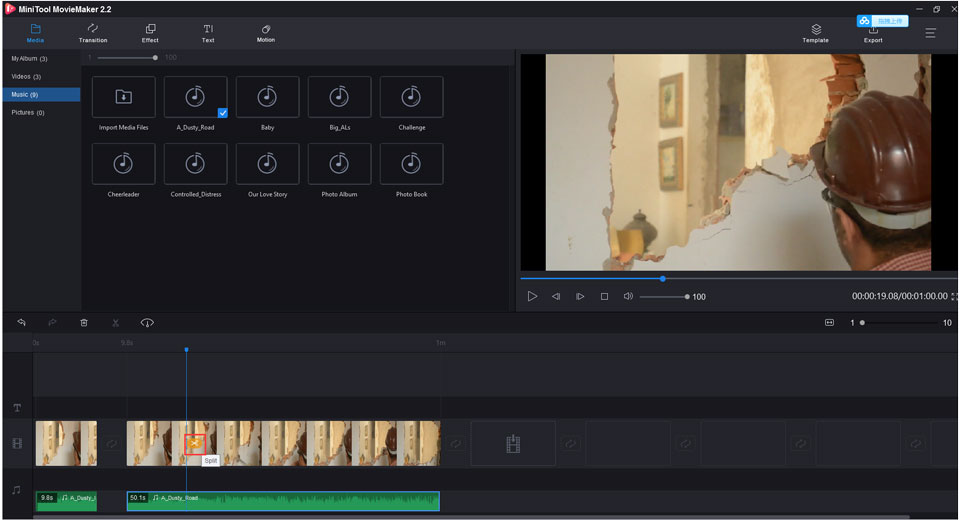Click transition slot after the second clip
Viewport: 960px width, 520px height.
point(456,443)
